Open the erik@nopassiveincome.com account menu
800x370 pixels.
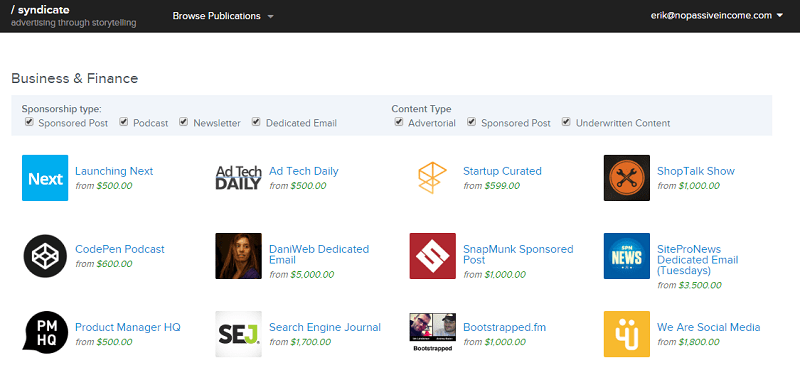(x=717, y=15)
